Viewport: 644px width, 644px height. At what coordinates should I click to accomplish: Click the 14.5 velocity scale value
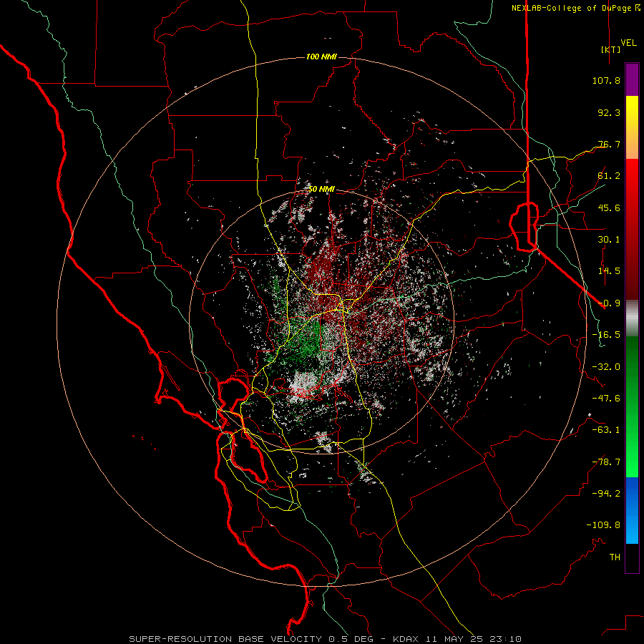point(609,271)
